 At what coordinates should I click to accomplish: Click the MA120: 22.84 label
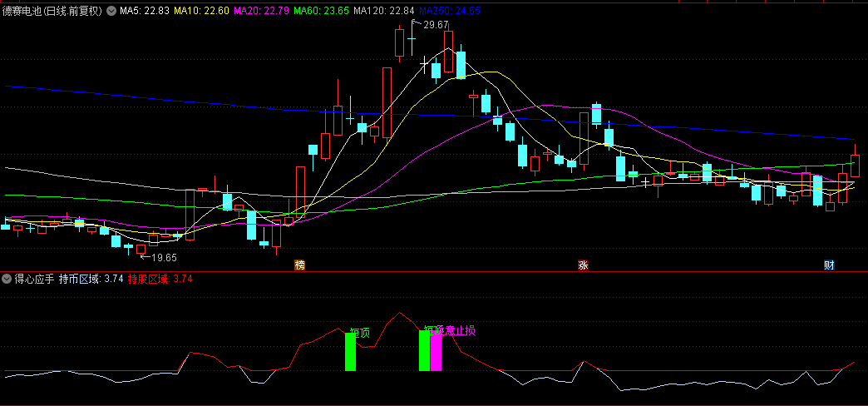tap(383, 11)
